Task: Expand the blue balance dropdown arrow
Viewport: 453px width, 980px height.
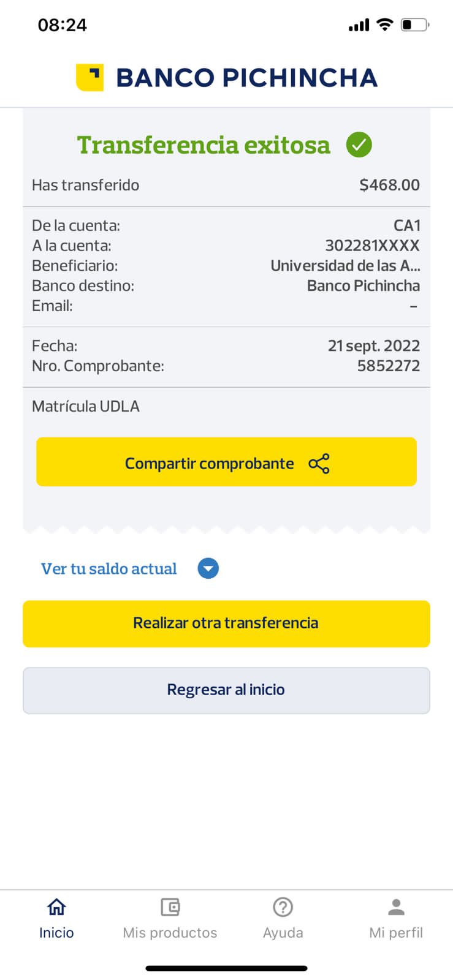Action: click(208, 568)
